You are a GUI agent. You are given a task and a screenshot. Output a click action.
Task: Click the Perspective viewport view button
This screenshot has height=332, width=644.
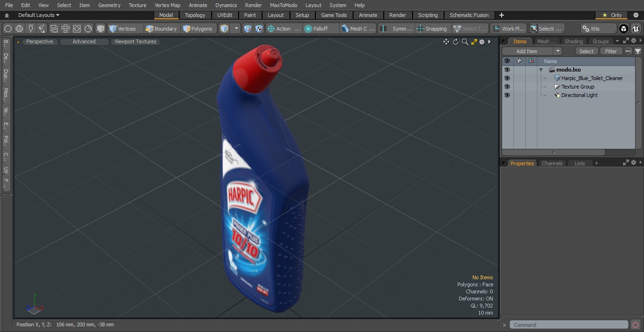click(40, 41)
